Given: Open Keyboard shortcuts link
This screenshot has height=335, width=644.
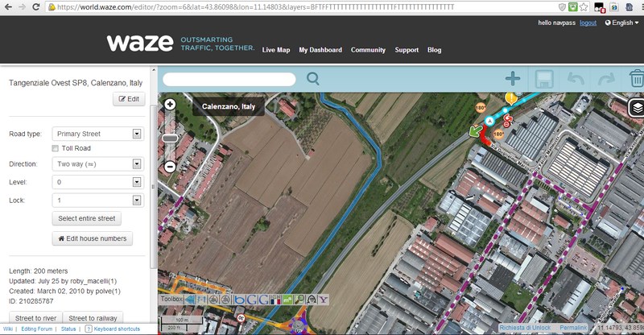Looking at the screenshot, I should pos(113,329).
